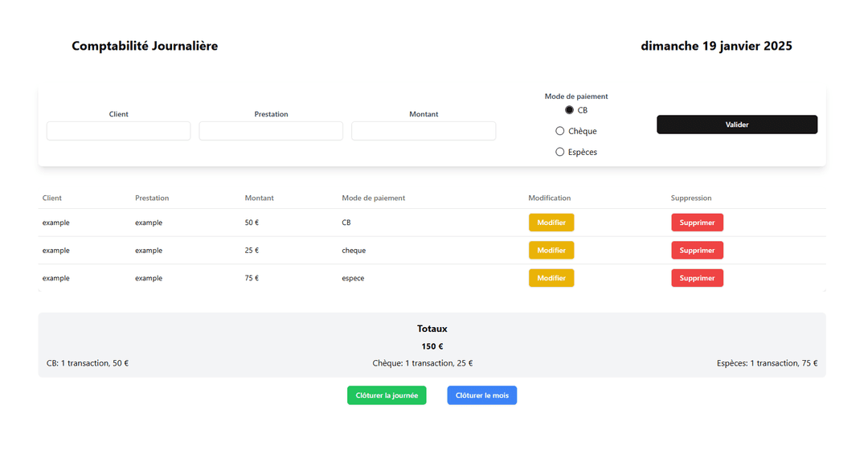The width and height of the screenshot is (868, 470).
Task: Click the Comptabilité Journalière page title
Action: click(145, 46)
